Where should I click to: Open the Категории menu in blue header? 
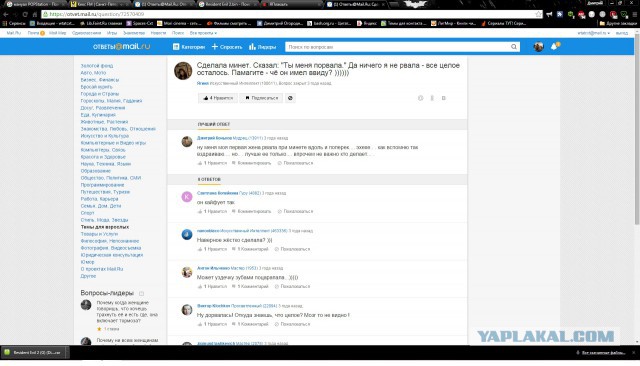click(x=189, y=47)
